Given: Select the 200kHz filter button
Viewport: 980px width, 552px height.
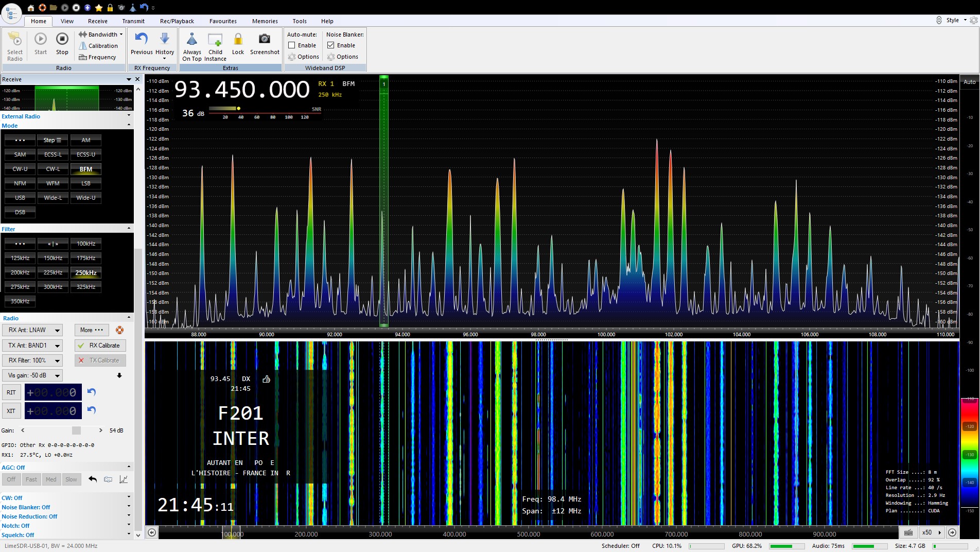Looking at the screenshot, I should coord(20,272).
